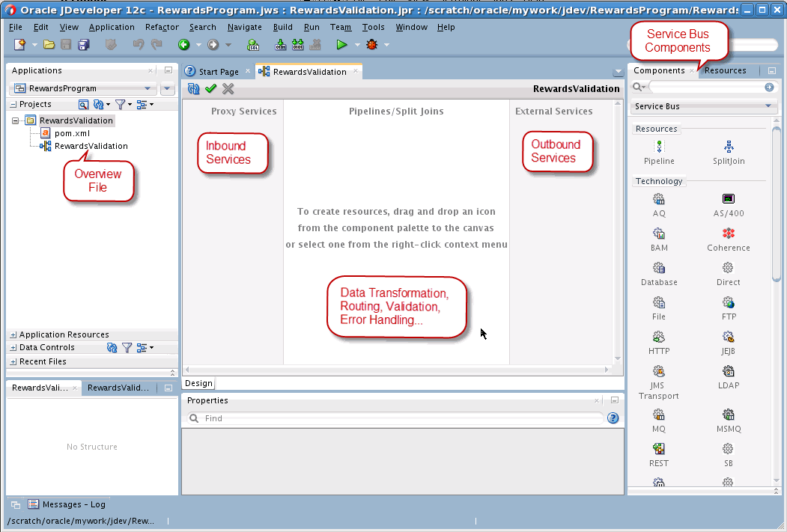787x532 pixels.
Task: Open the Projects filter dropdown arrow
Action: point(130,104)
